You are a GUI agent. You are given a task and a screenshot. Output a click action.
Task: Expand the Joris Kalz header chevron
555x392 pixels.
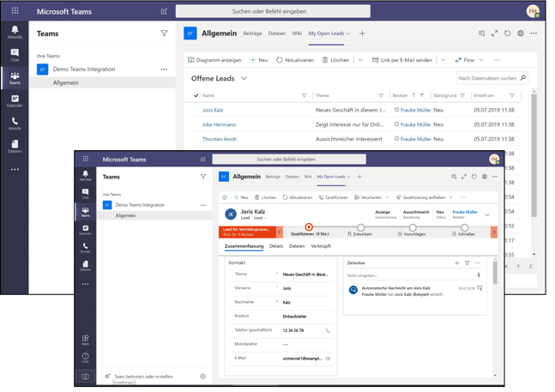[487, 214]
